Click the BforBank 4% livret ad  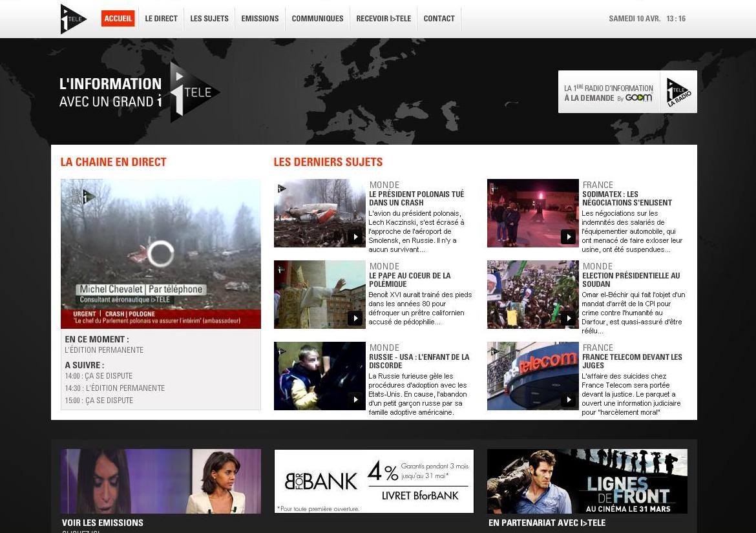click(373, 481)
